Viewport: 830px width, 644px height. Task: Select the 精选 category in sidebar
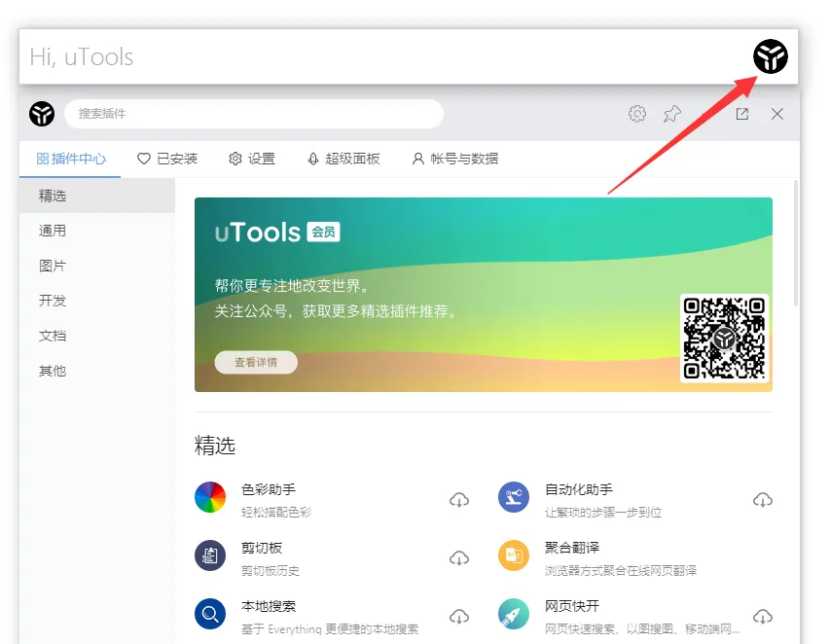click(x=97, y=196)
